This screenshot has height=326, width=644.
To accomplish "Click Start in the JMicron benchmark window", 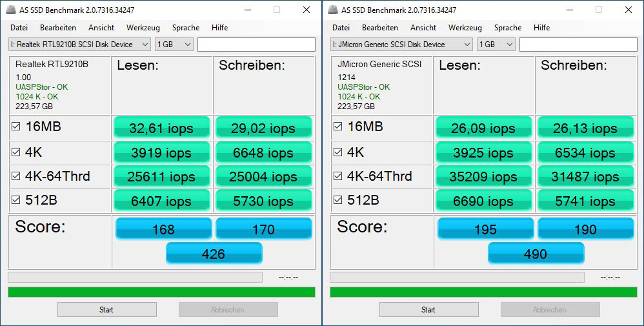I will pyautogui.click(x=428, y=310).
